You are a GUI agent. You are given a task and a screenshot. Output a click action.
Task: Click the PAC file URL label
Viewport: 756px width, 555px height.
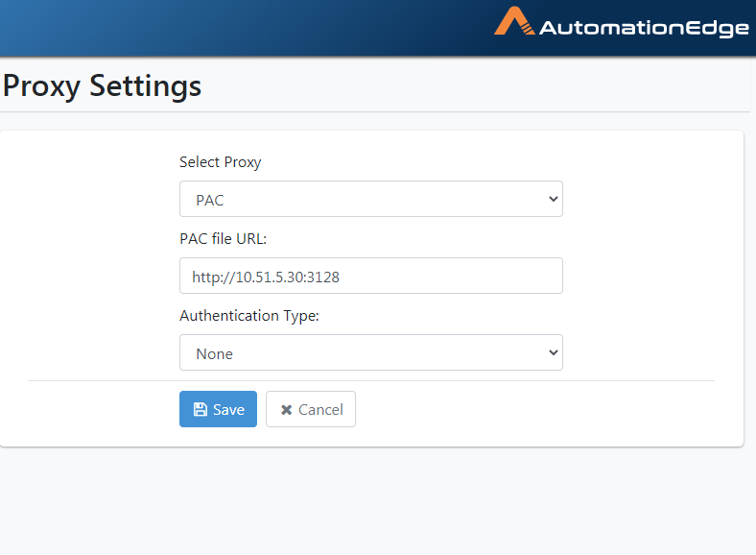click(x=224, y=238)
